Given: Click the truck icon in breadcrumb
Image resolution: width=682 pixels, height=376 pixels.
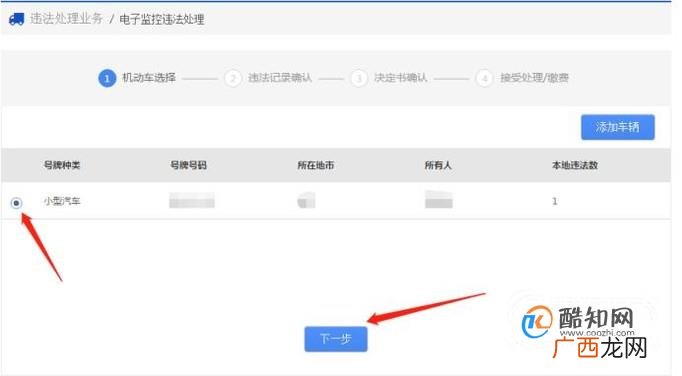Looking at the screenshot, I should [17, 19].
